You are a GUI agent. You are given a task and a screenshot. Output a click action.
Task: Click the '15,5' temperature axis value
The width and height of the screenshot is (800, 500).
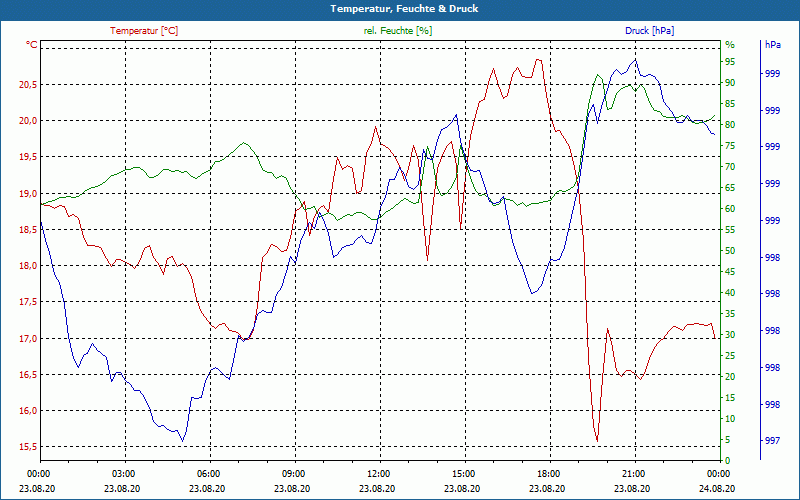[x=28, y=447]
